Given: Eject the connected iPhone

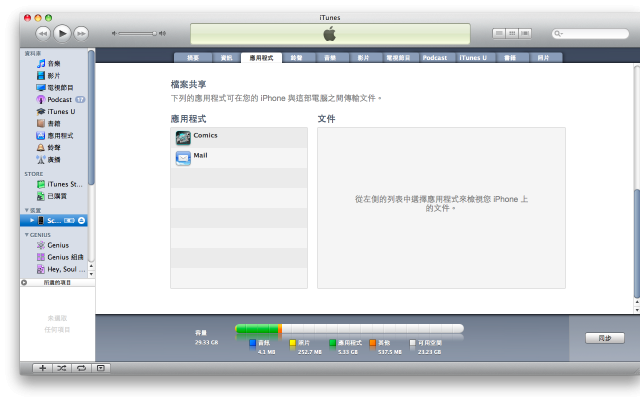Looking at the screenshot, I should pos(82,220).
